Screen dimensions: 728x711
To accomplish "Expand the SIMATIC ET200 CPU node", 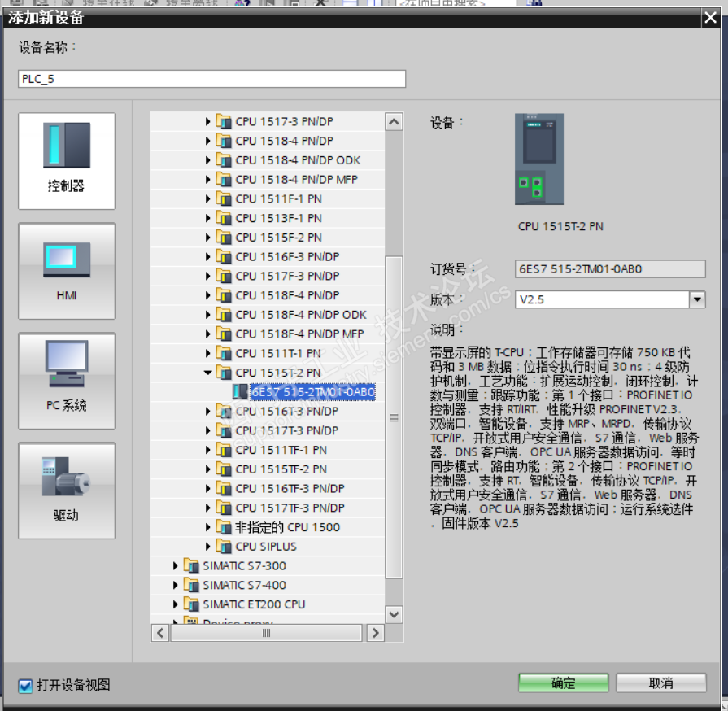I will 176,604.
